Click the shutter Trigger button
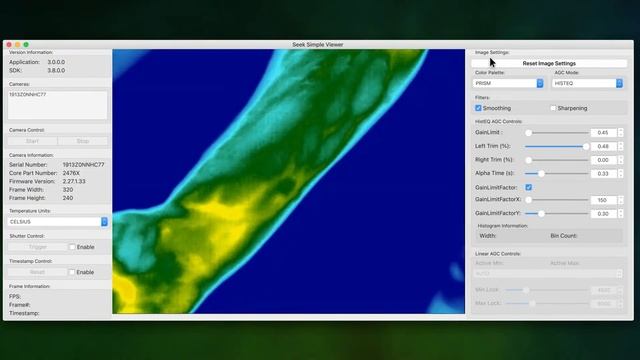This screenshot has height=360, width=640. point(38,247)
